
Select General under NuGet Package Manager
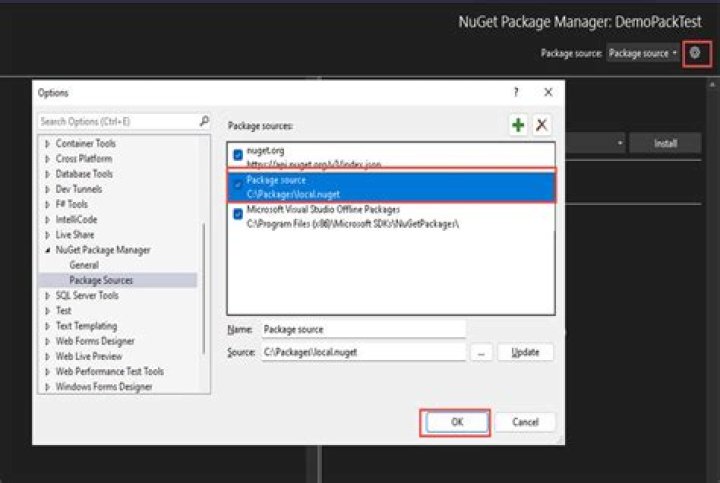[x=84, y=265]
